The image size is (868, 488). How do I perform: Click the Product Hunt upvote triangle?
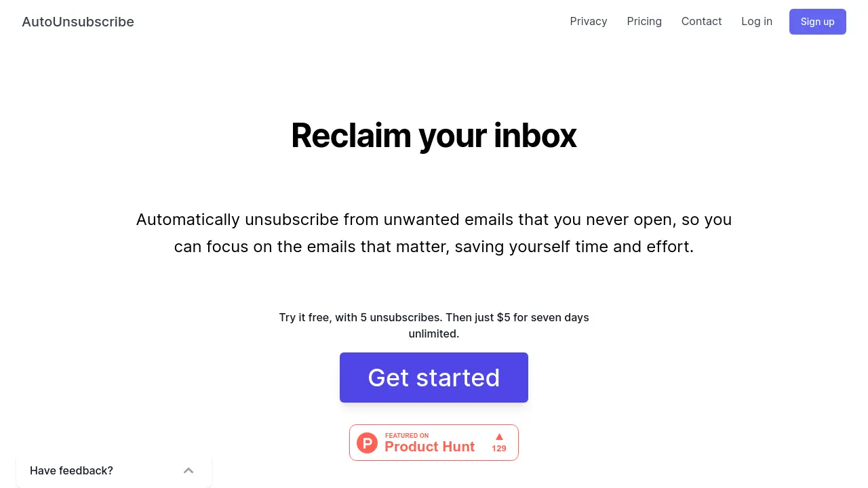coord(499,436)
